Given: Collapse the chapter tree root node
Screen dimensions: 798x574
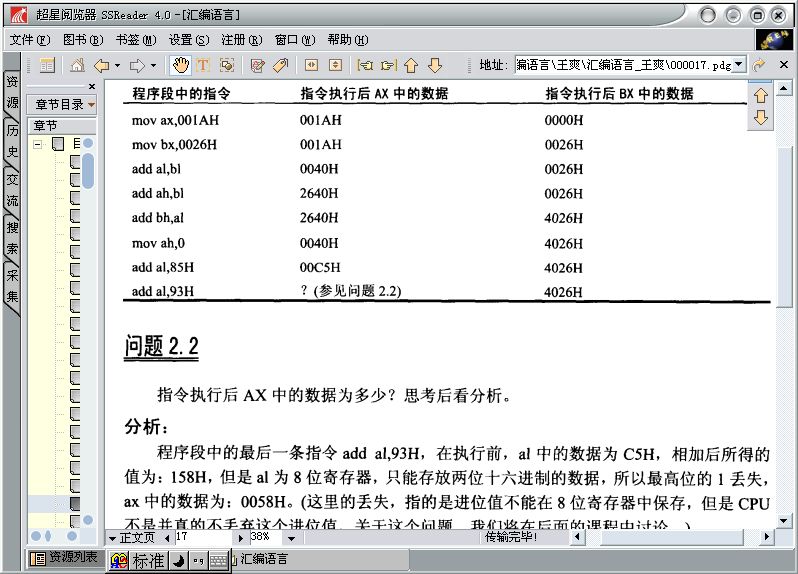Looking at the screenshot, I should (x=37, y=145).
